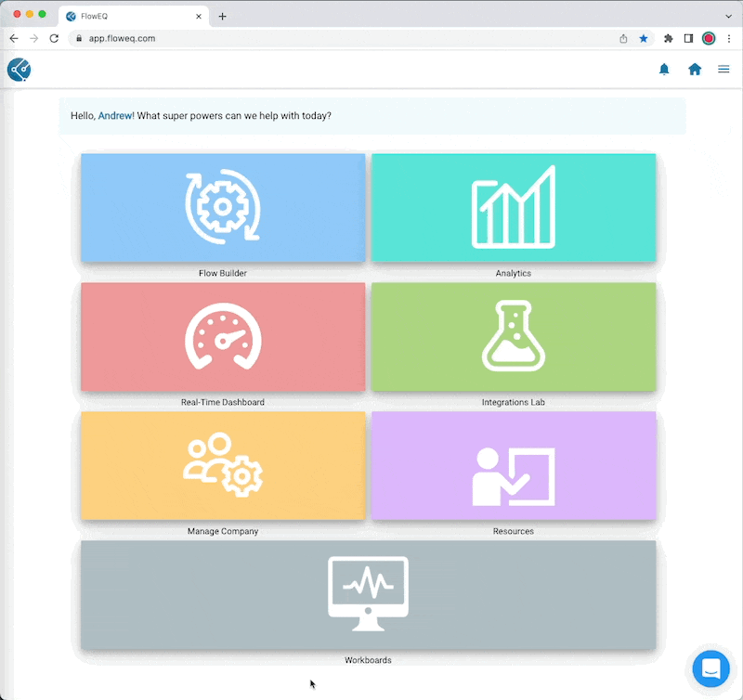743x700 pixels.
Task: Expand the hamburger navigation menu
Action: [724, 69]
